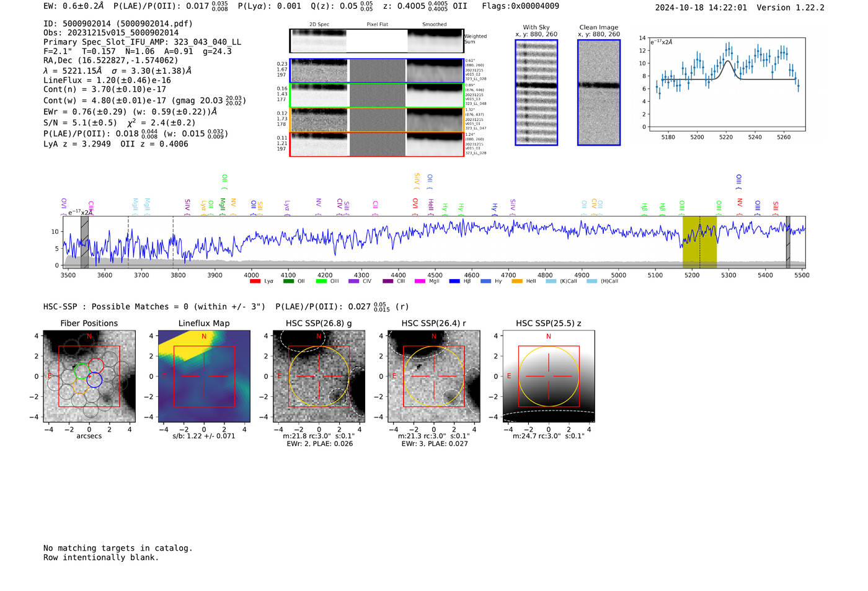
Task: Click the HSC-SSP Possible Matches = 0 line
Action: tap(154, 307)
